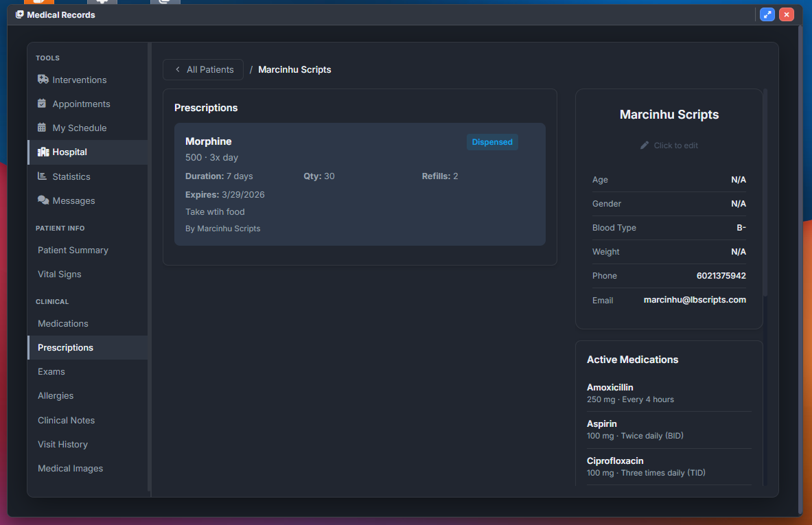This screenshot has width=812, height=525.
Task: Open Vital Signs
Action: [88, 274]
